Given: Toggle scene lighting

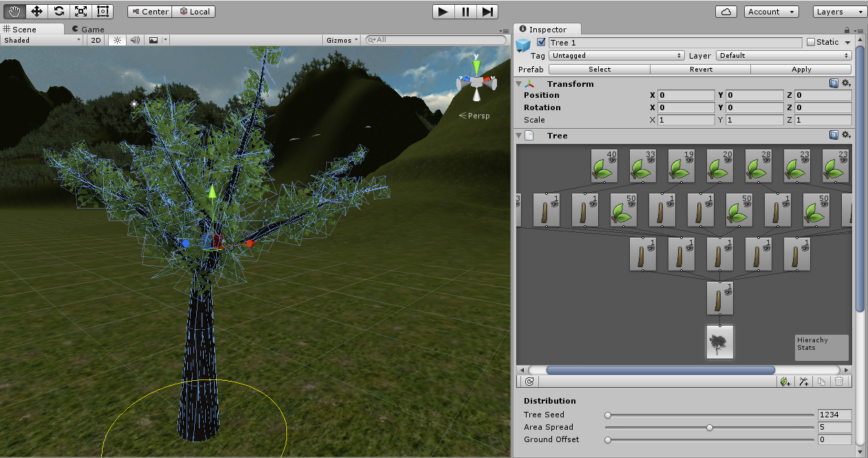Looking at the screenshot, I should pos(118,40).
